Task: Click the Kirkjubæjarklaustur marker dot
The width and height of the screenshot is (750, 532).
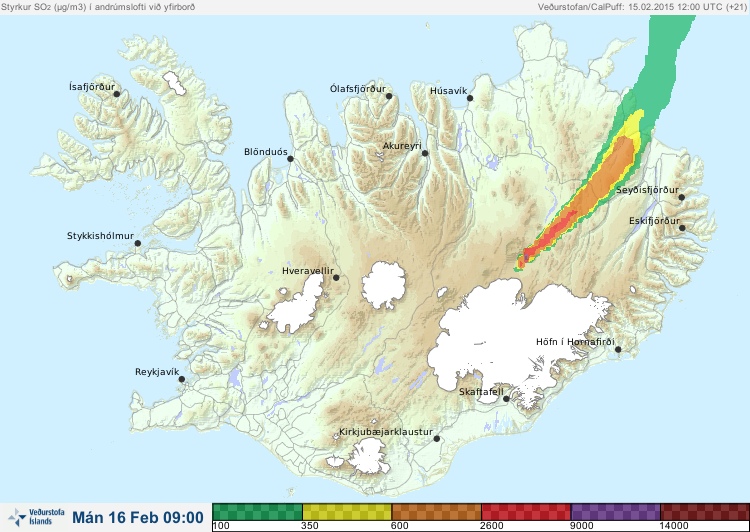Action: click(x=436, y=439)
